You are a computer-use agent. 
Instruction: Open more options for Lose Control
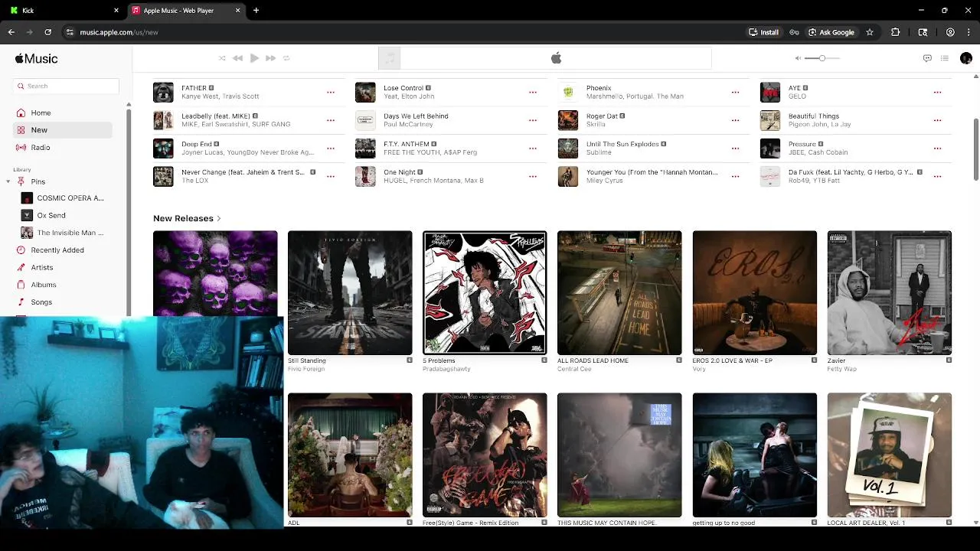[x=533, y=92]
